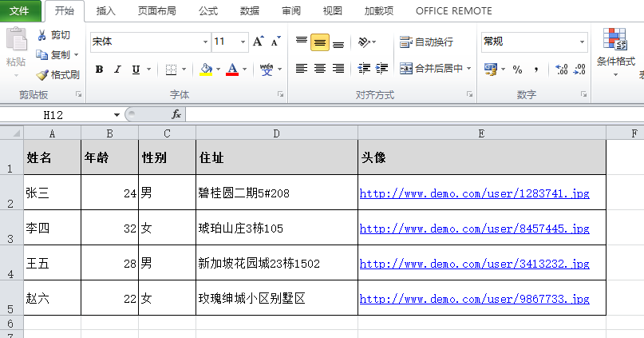Toggle bold formatting
The image size is (644, 338).
pyautogui.click(x=99, y=70)
